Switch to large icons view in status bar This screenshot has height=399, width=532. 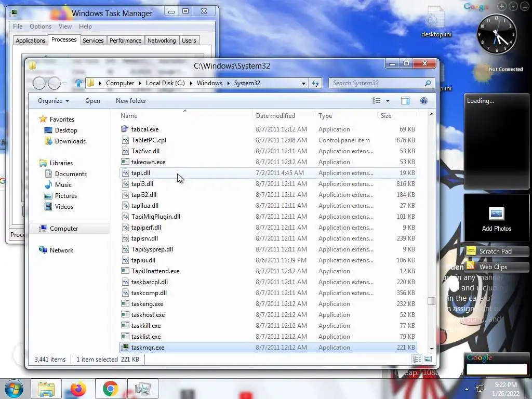pyautogui.click(x=428, y=359)
